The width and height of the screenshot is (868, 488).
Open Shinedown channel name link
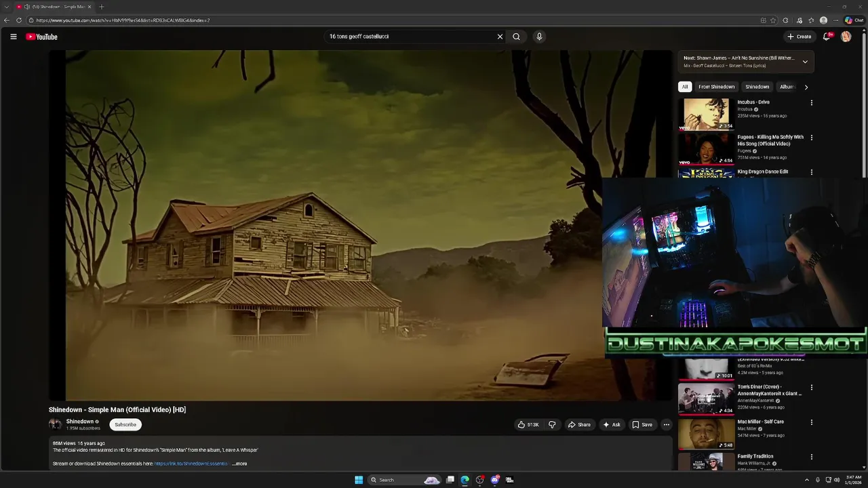(x=80, y=422)
